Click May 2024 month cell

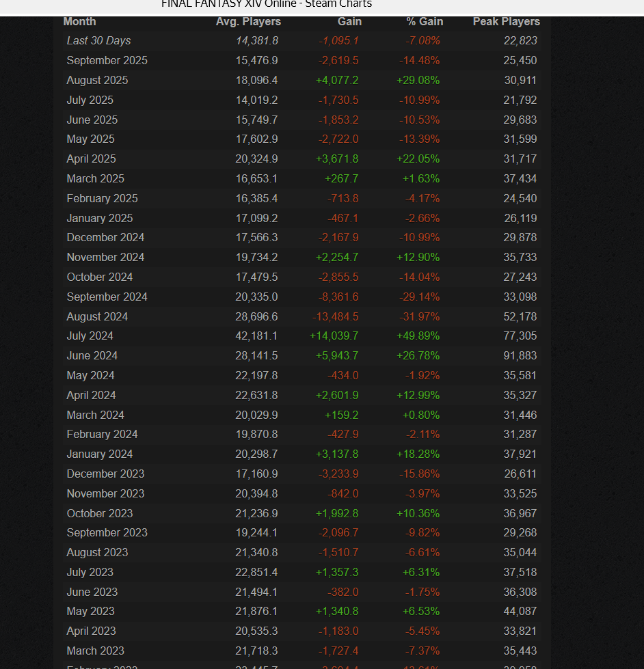[90, 375]
